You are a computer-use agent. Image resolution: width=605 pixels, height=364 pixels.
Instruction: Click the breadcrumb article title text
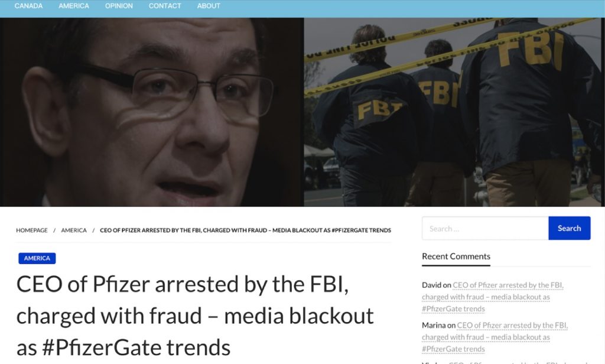point(245,230)
